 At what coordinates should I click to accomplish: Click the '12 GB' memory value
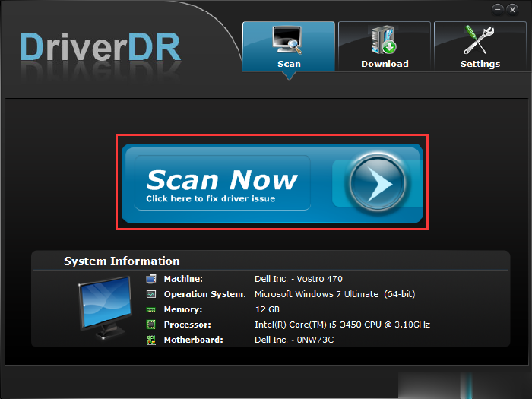[x=268, y=309]
